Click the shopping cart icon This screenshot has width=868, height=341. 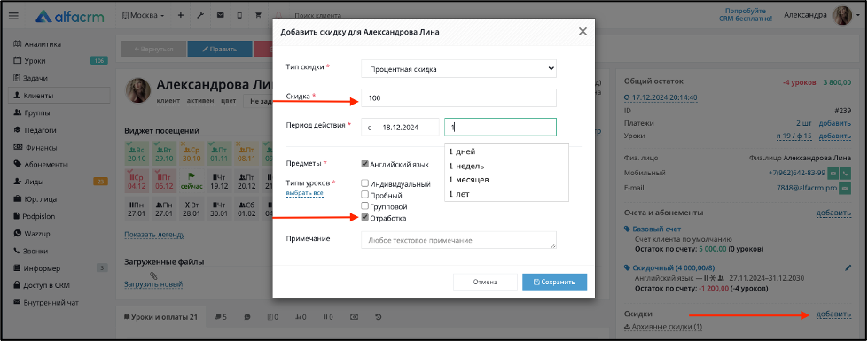258,15
